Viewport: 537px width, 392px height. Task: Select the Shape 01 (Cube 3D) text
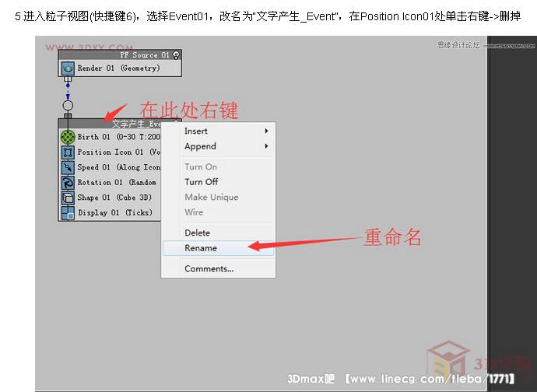click(114, 198)
